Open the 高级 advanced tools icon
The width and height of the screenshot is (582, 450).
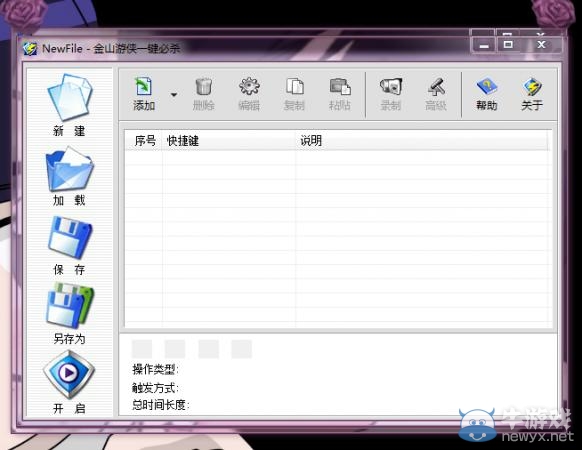point(436,86)
